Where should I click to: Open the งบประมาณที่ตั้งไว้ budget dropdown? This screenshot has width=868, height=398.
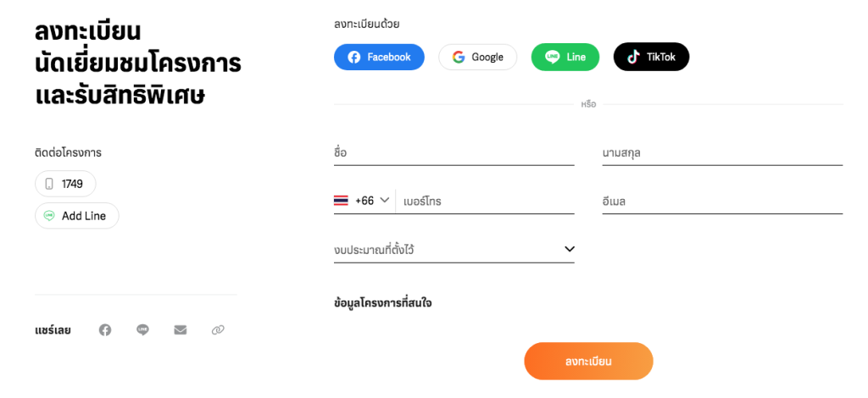(454, 249)
